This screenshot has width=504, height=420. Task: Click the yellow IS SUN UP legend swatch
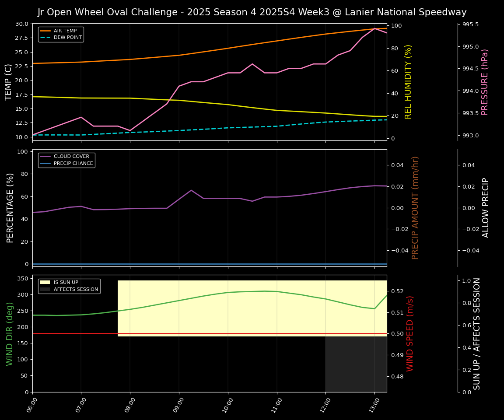(45, 283)
